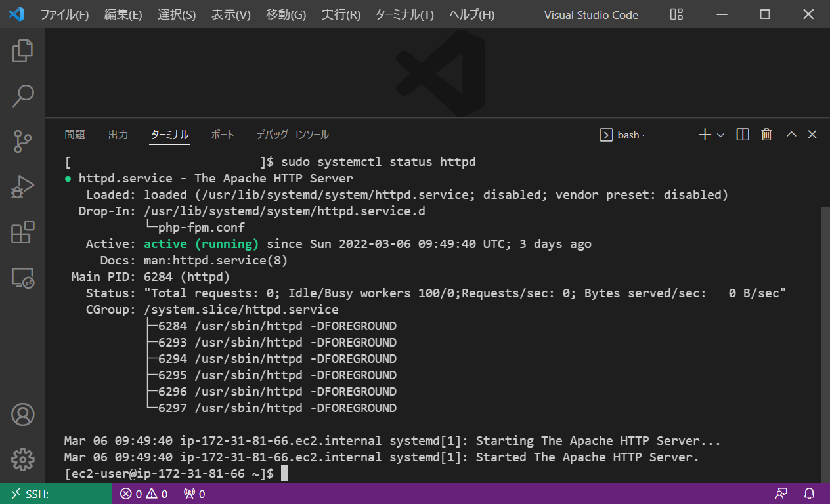This screenshot has width=830, height=504.
Task: Toggle notifications bell in status bar
Action: pyautogui.click(x=810, y=493)
